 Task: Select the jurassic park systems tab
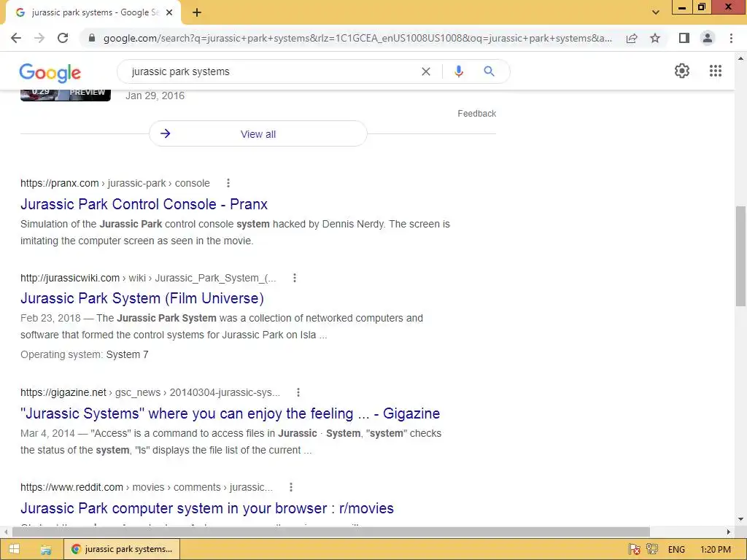tap(93, 13)
